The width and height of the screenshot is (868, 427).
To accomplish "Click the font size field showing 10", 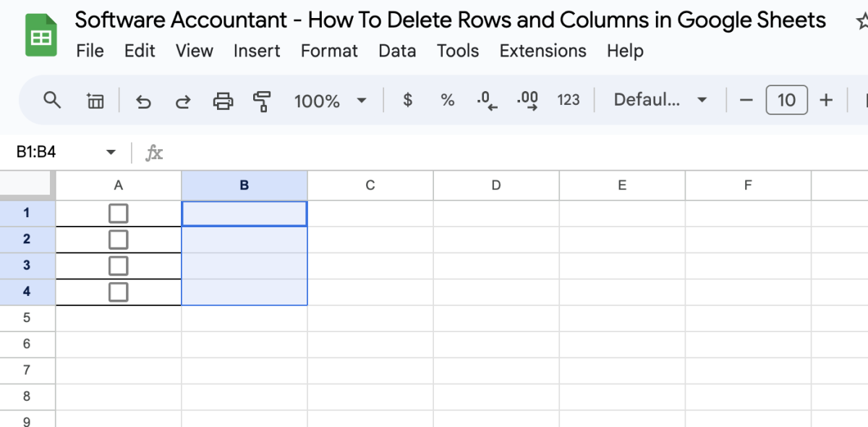I will click(786, 100).
